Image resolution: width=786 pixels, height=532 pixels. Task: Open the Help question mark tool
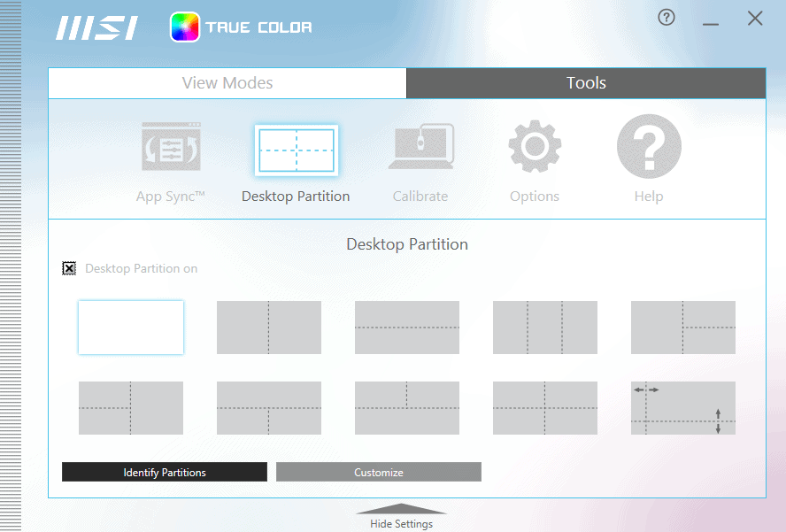pyautogui.click(x=649, y=146)
